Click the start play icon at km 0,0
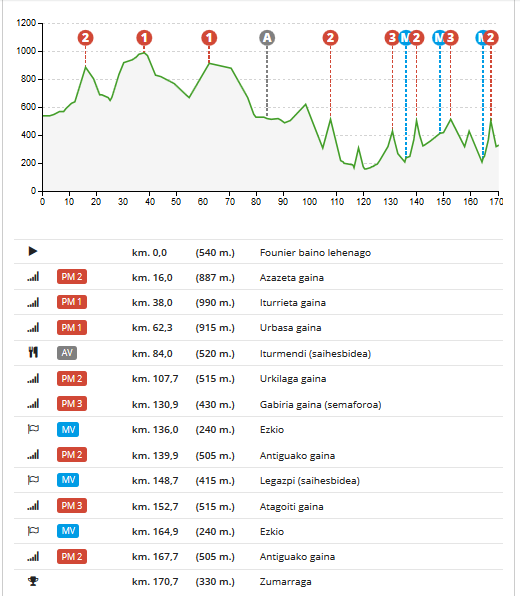The image size is (520, 596). point(33,251)
